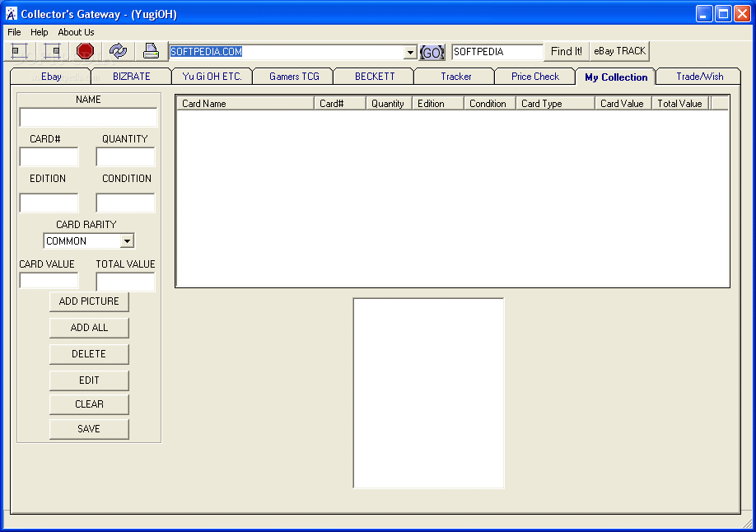
Task: Click the Card Name column header
Action: tap(245, 104)
